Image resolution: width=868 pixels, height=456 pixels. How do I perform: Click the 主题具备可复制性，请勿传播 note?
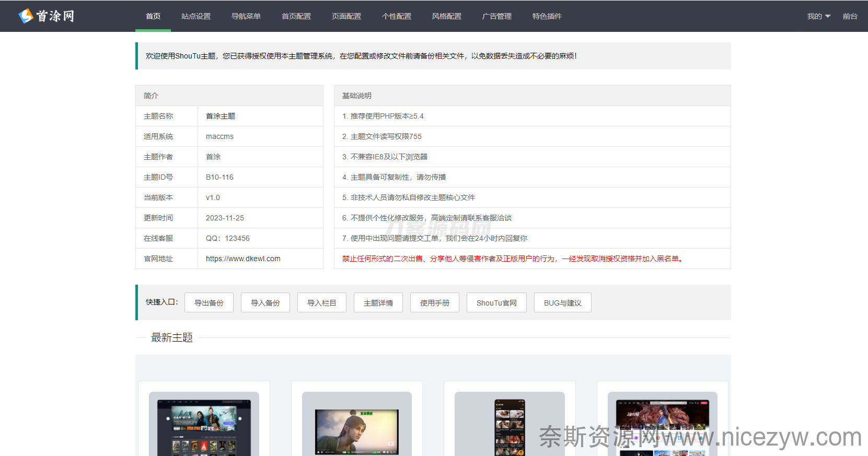(x=394, y=177)
